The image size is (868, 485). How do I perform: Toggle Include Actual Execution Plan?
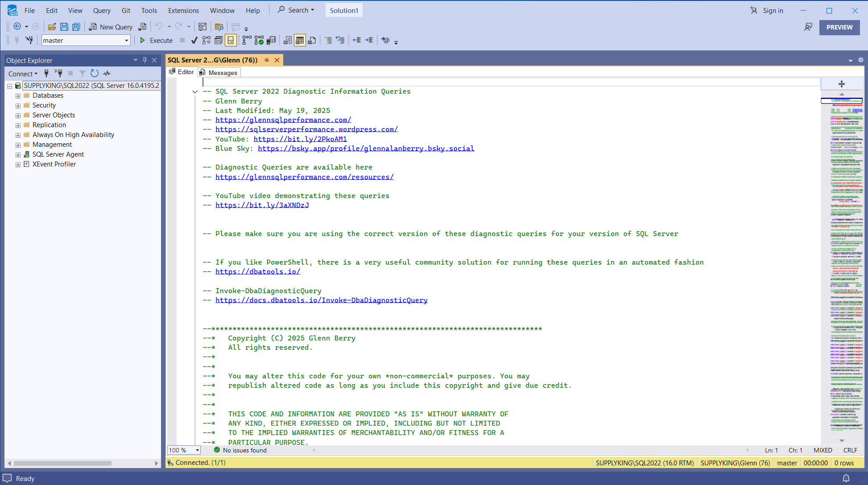[x=247, y=41]
